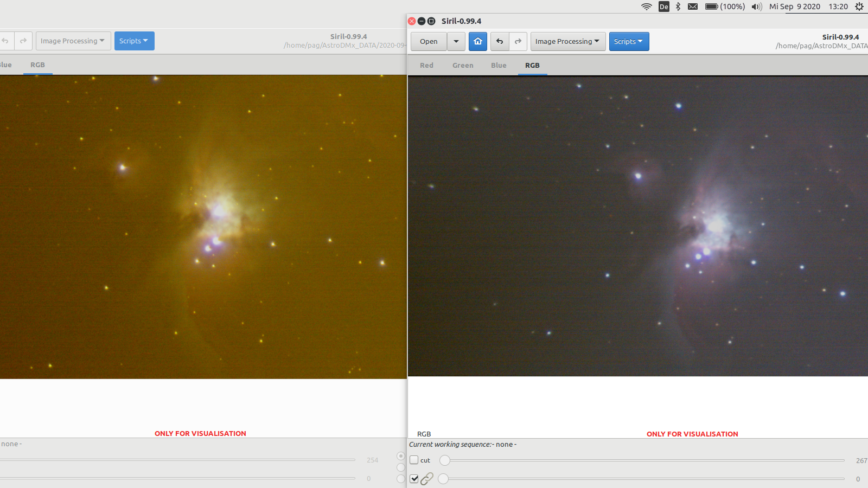The width and height of the screenshot is (868, 488).
Task: Click ONLY FOR VISUALISATION text in left window
Action: (x=200, y=433)
